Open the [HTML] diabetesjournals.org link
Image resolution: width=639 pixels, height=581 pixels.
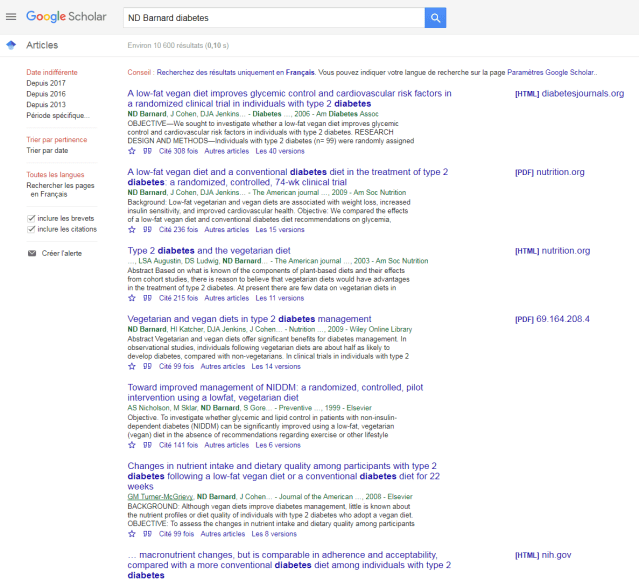click(569, 94)
